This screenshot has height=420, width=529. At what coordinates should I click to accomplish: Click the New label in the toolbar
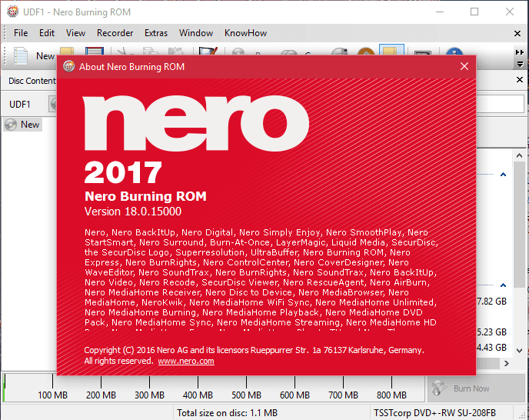(45, 55)
